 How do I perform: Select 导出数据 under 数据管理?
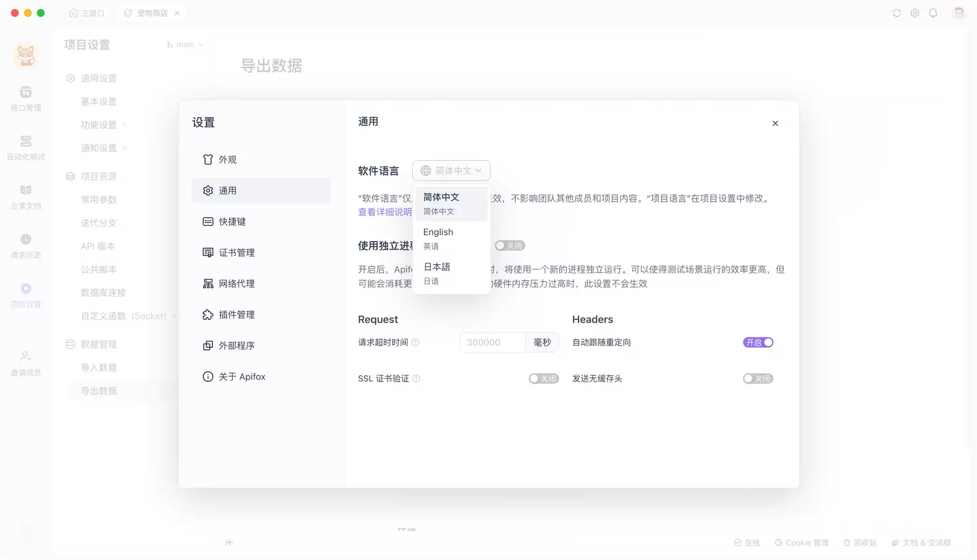pos(99,391)
